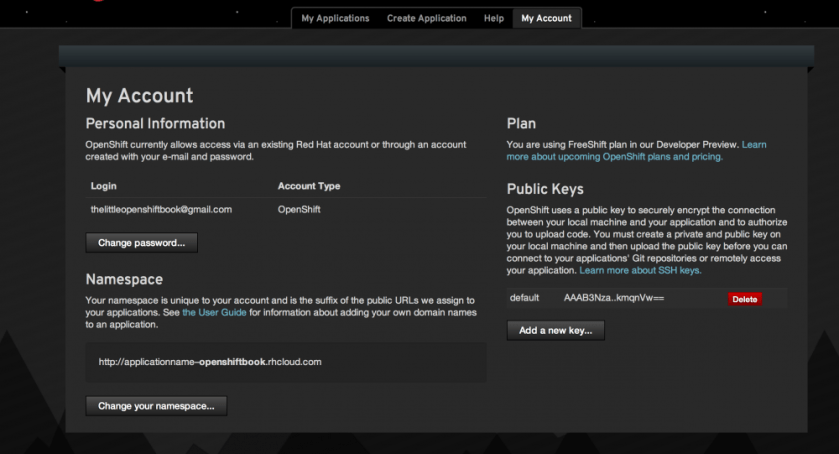Open the My Applications tab
The width and height of the screenshot is (839, 454).
(x=335, y=18)
